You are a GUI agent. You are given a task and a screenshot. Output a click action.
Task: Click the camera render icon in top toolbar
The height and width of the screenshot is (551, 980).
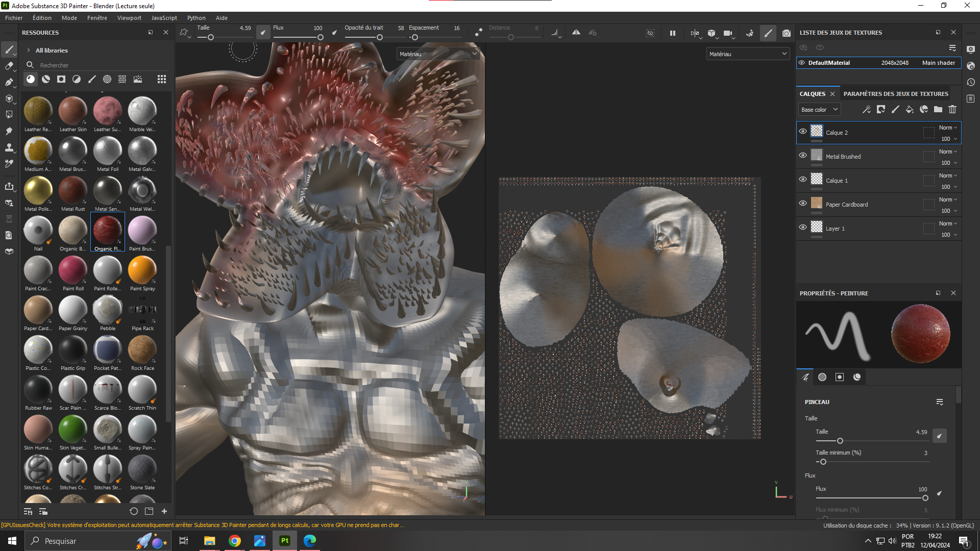tap(787, 33)
